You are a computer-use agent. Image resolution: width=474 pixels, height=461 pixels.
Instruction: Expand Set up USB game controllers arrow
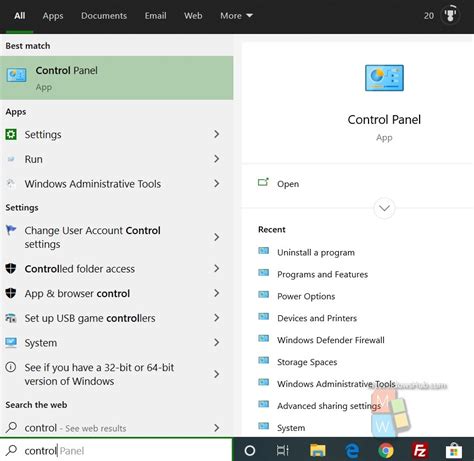217,318
